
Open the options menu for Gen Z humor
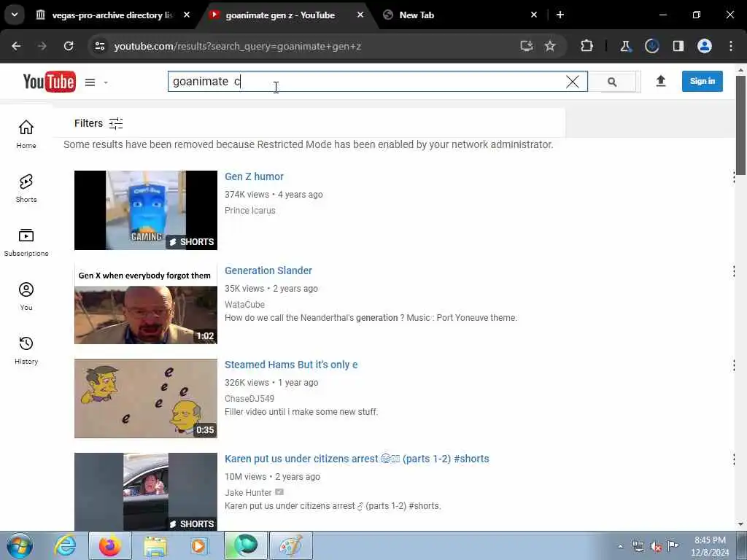[734, 177]
